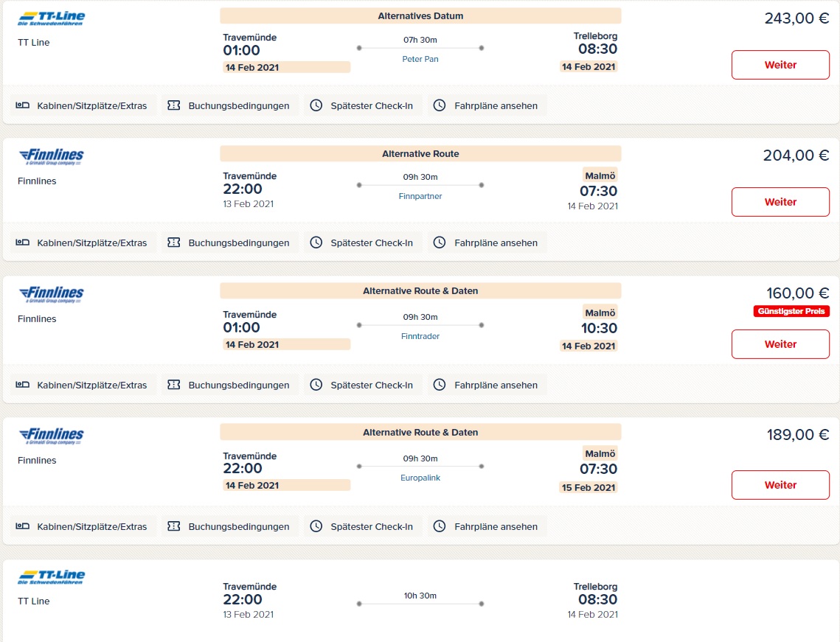This screenshot has height=642, width=840.
Task: Open Spätester Check-In for the Europalink sailing
Action: pyautogui.click(x=362, y=526)
